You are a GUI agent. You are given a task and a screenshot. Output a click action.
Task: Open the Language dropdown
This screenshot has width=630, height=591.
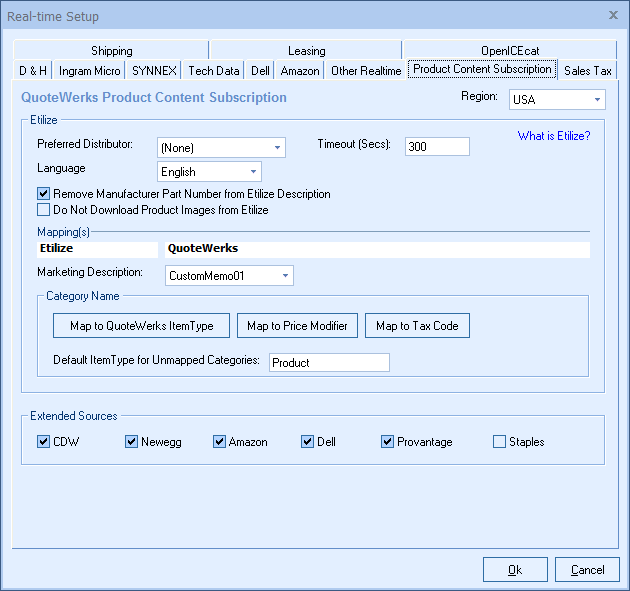[x=209, y=172]
